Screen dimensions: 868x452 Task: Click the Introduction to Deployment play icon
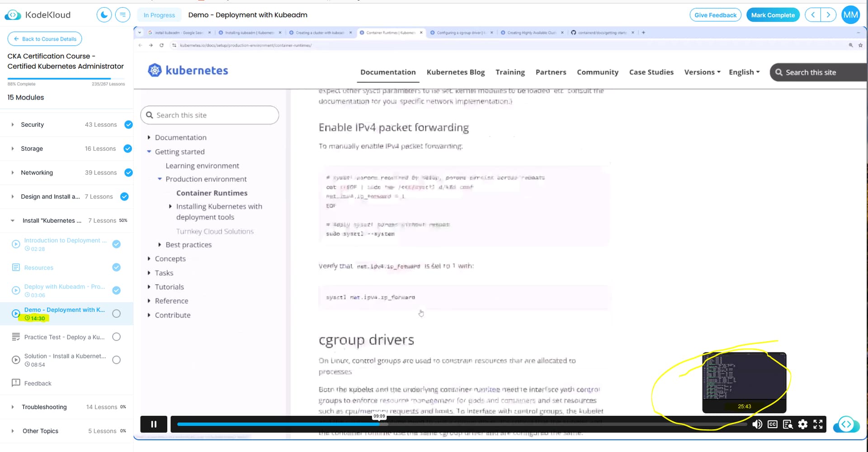pos(16,244)
